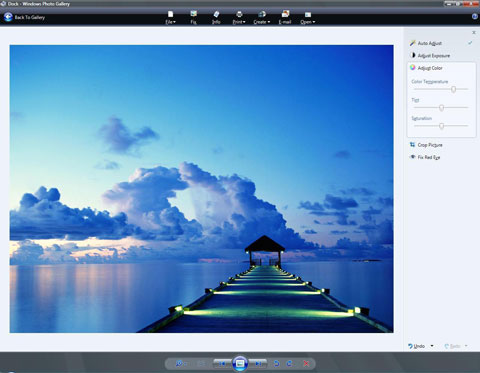The image size is (480, 373).
Task: Click the Fix toolbar icon
Action: pyautogui.click(x=193, y=17)
